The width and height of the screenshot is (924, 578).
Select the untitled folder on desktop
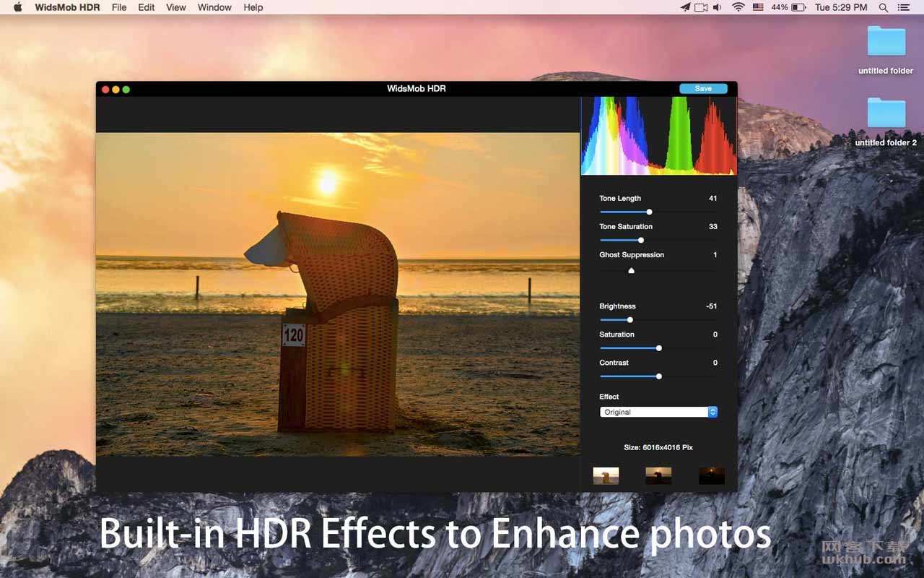[x=886, y=49]
